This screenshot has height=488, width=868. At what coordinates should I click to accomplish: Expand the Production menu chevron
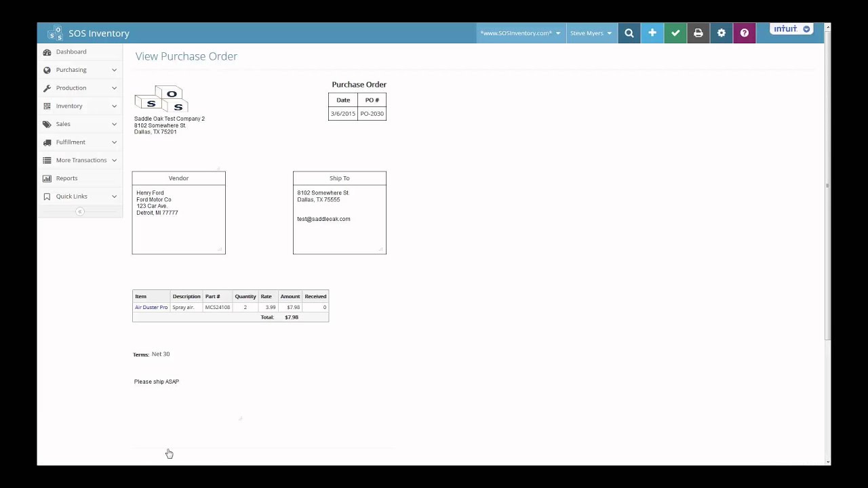pos(114,88)
